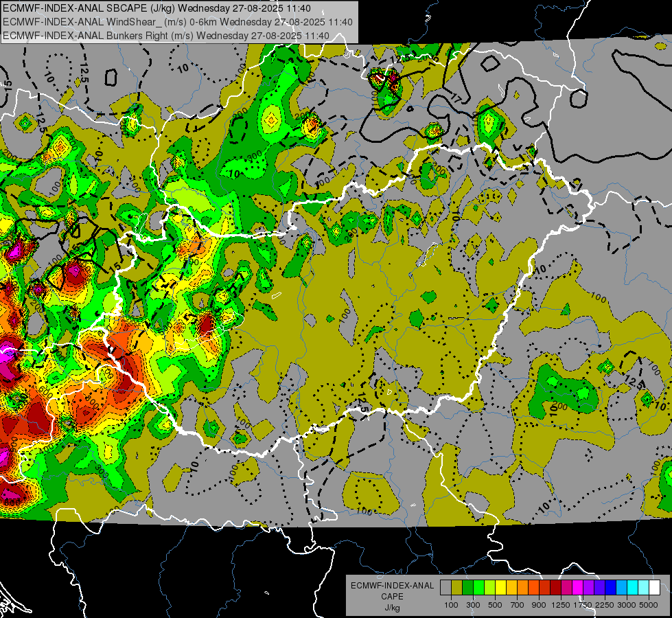
Task: Select the yellow-green CAPE legend swatch
Action: (x=489, y=587)
